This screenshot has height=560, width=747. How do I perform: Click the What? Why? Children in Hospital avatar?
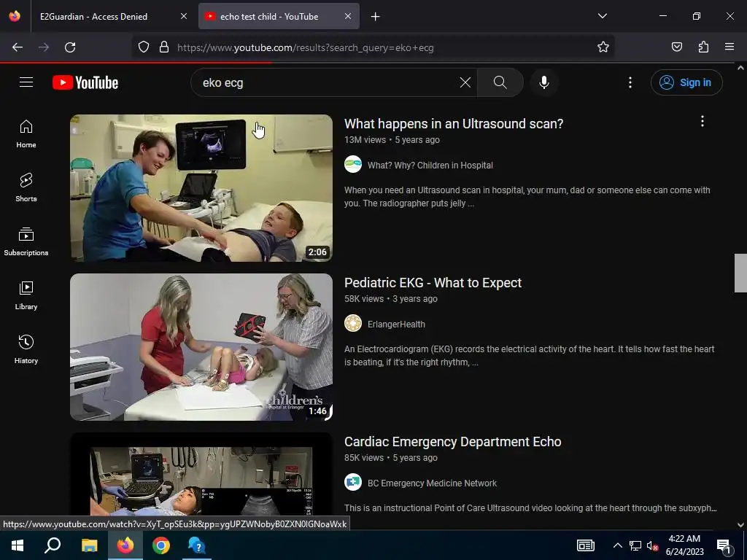pyautogui.click(x=353, y=164)
